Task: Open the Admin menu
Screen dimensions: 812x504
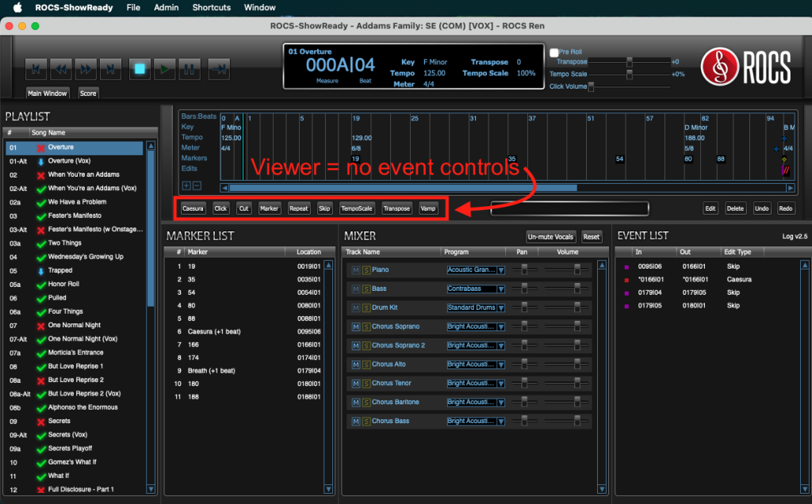Action: pyautogui.click(x=167, y=7)
